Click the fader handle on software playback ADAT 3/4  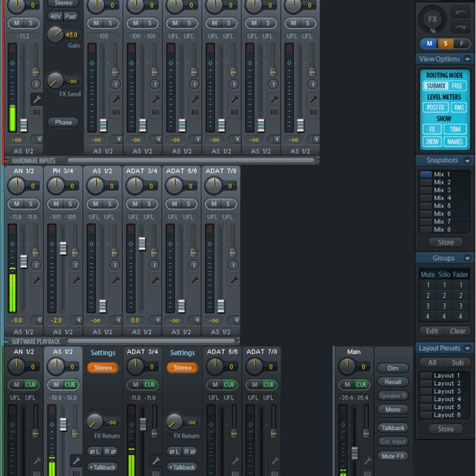(x=141, y=244)
